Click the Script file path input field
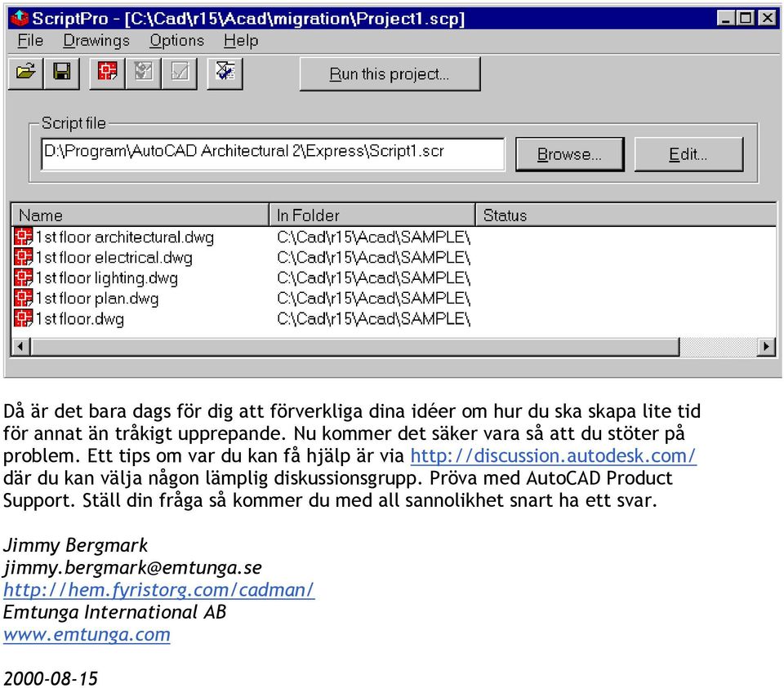Viewport: 784px width, 688px height. coord(273,154)
